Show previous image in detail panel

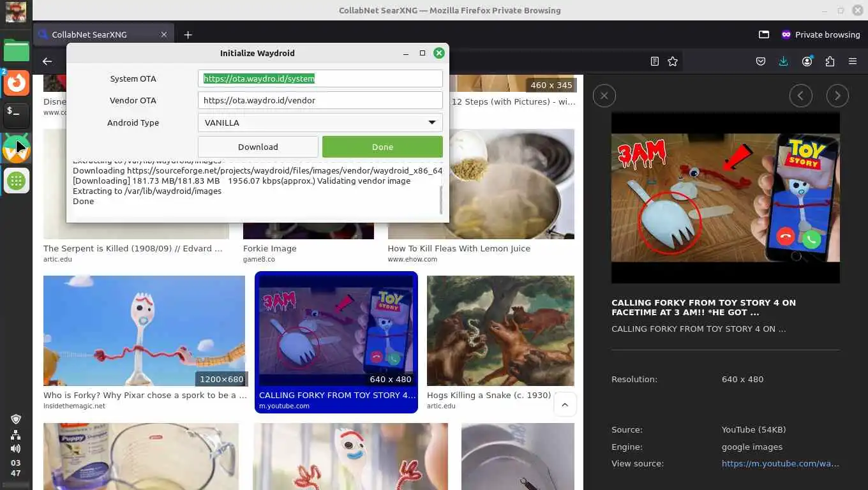pos(801,96)
